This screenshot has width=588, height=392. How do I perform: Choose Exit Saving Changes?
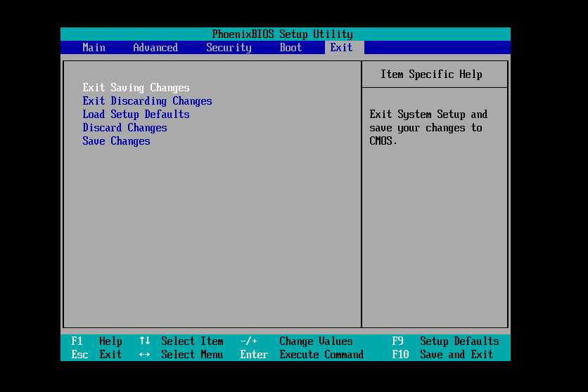[136, 88]
